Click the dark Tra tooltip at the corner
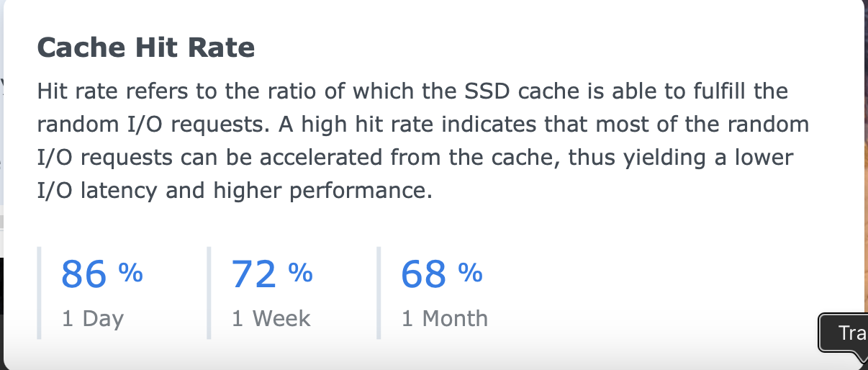Image resolution: width=868 pixels, height=370 pixels. point(844,334)
